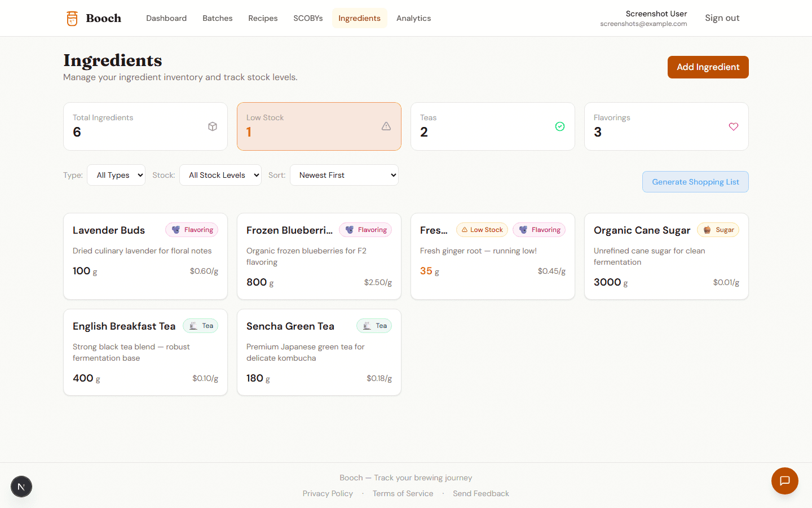Open the English Breakfast Tea title
This screenshot has width=812, height=508.
point(124,326)
